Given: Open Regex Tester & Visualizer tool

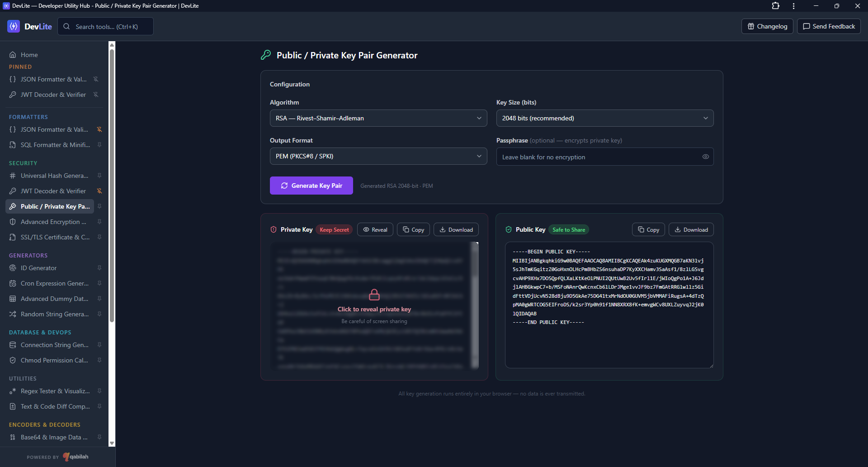Looking at the screenshot, I should tap(50, 391).
